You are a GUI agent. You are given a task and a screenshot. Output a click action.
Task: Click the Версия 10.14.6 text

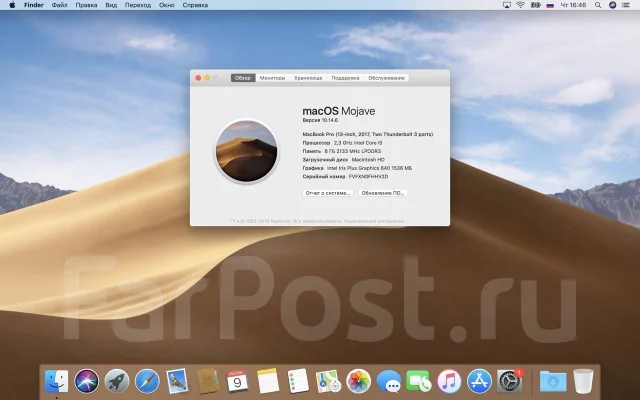[x=320, y=120]
